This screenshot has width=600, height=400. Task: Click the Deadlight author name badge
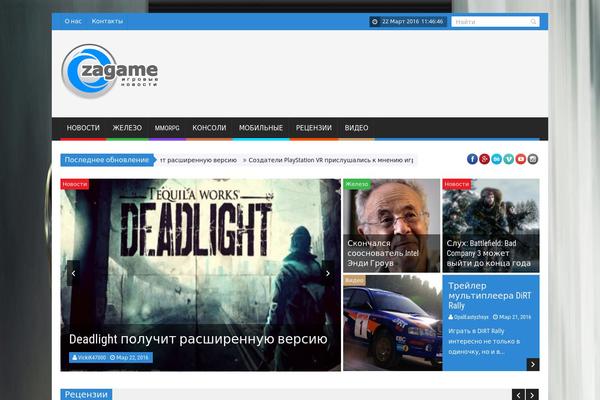point(89,358)
